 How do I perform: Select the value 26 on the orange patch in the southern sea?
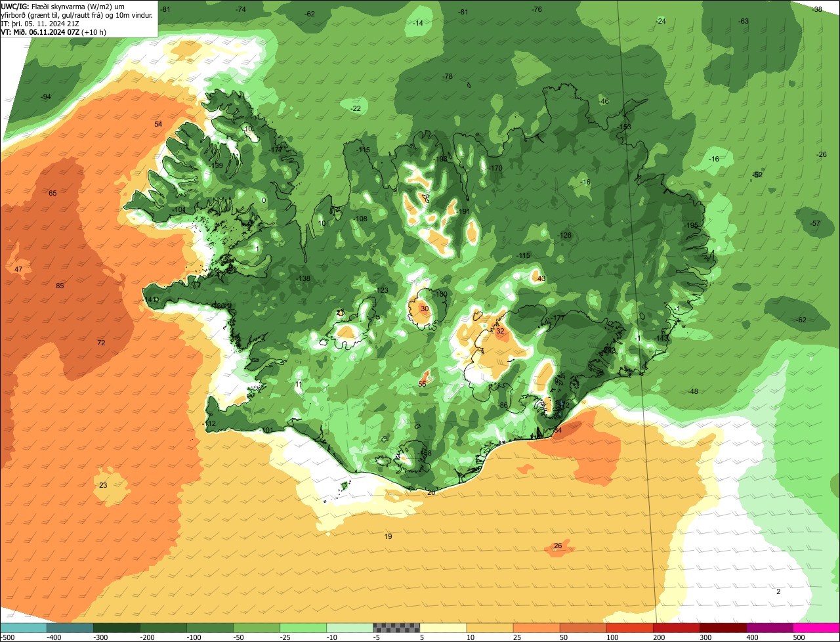click(x=558, y=546)
